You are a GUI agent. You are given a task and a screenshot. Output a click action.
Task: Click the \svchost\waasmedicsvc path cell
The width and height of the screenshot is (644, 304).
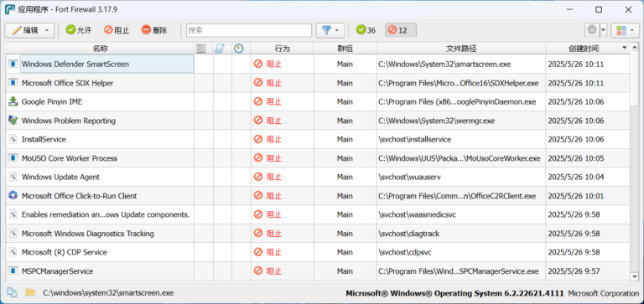461,214
